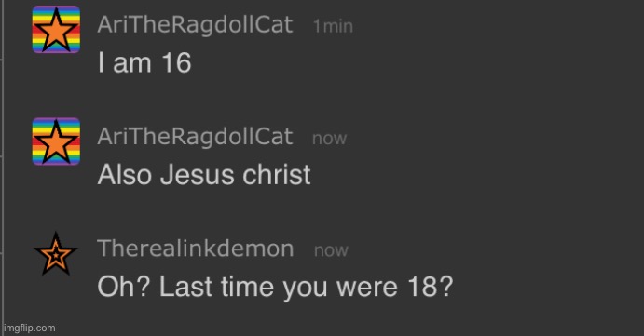Viewport: 644px width, 336px height.
Task: Click the word "Jesus" in the second message
Action: 198,175
